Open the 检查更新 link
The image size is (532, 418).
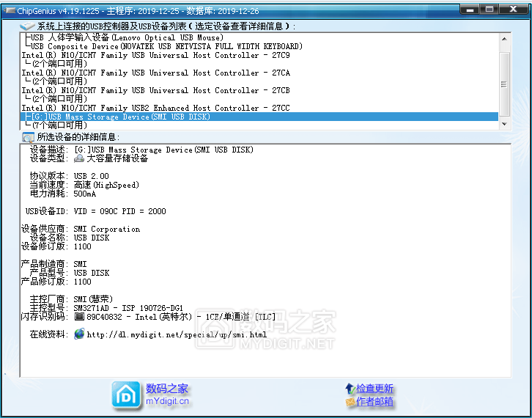click(374, 388)
